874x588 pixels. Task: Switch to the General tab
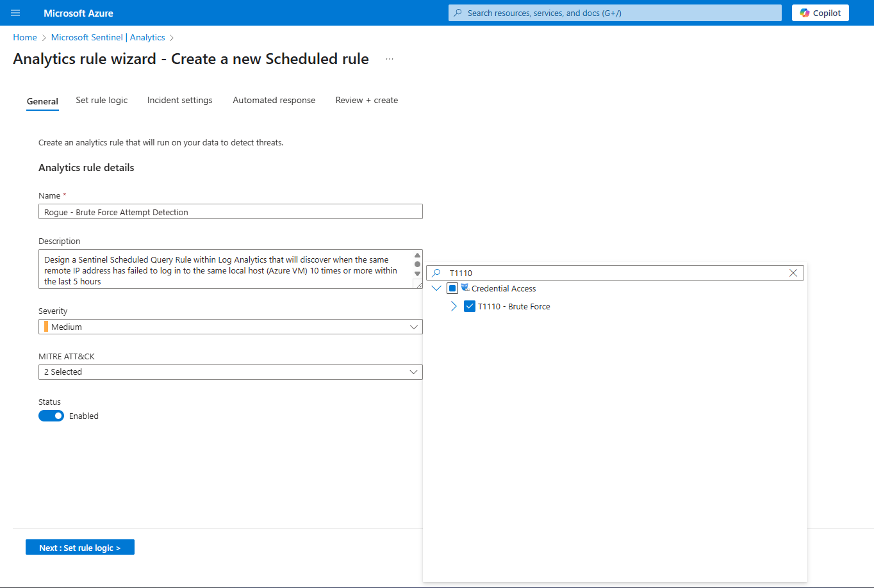(42, 101)
